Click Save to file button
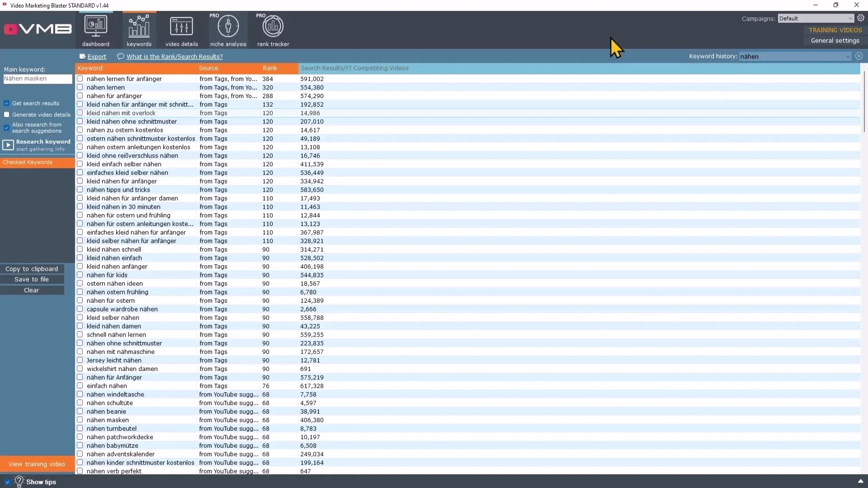 coord(31,279)
